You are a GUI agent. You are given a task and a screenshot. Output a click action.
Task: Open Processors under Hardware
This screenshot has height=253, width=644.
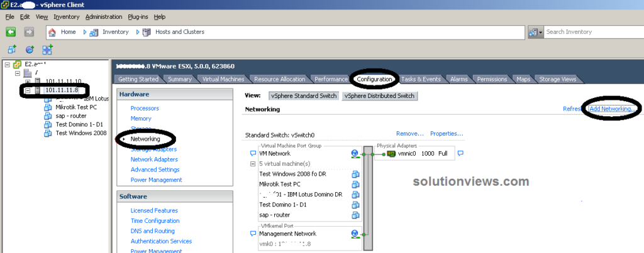click(145, 108)
